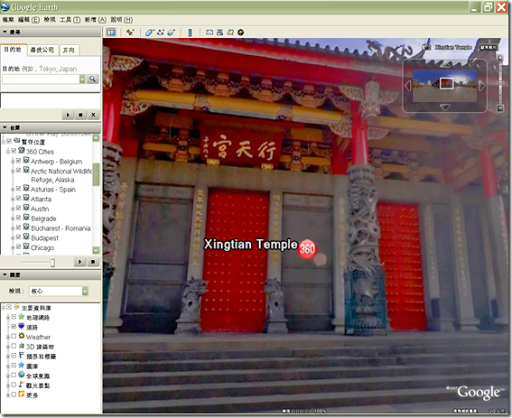This screenshot has height=418, width=512.
Task: Click the Email envelope toolbar icon
Action: [x=209, y=32]
